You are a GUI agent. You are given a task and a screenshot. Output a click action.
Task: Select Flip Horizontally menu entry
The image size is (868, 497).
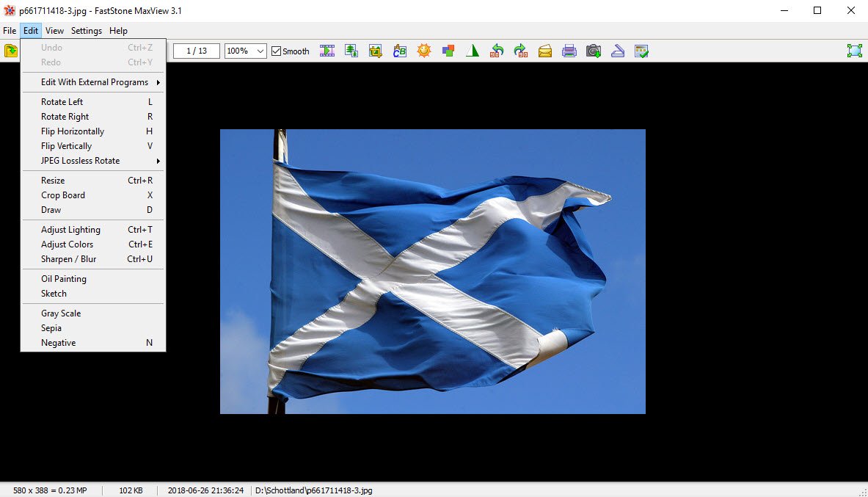tap(93, 131)
